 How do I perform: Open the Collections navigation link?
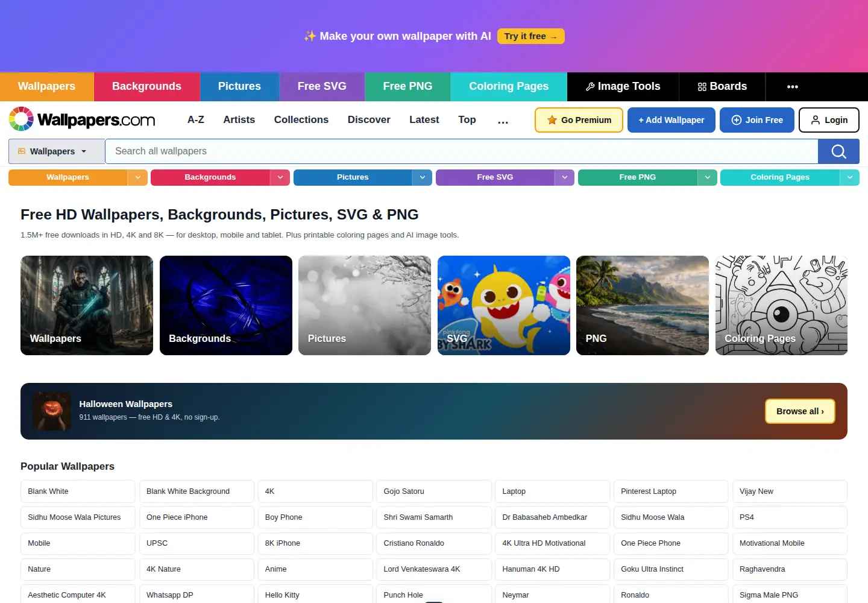[301, 120]
